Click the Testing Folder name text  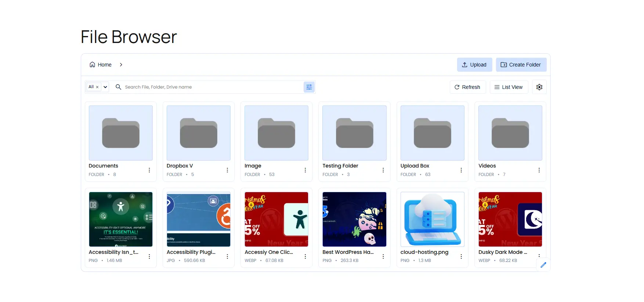(340, 166)
